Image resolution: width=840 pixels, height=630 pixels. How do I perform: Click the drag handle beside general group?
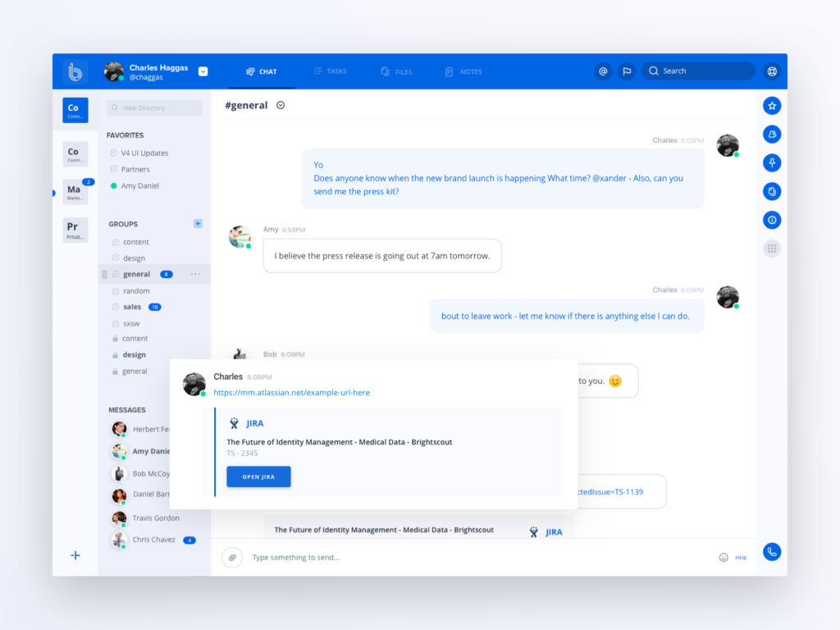click(x=104, y=274)
